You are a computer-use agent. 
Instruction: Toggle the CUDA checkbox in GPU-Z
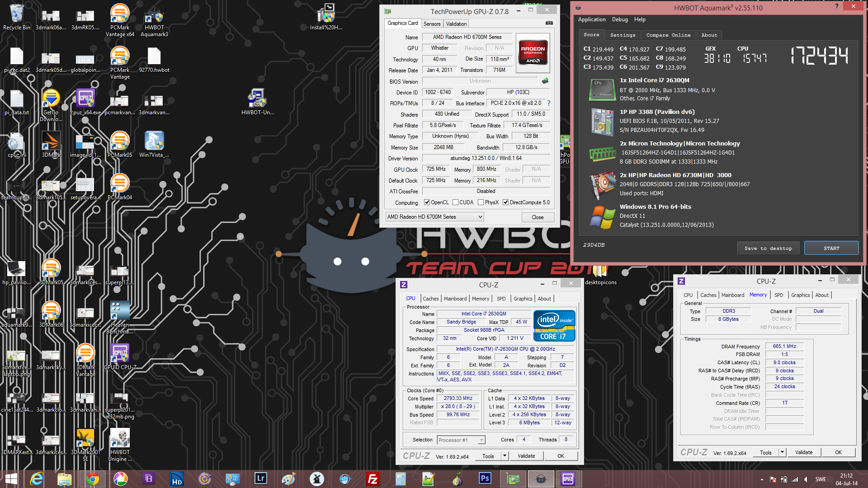pyautogui.click(x=455, y=202)
